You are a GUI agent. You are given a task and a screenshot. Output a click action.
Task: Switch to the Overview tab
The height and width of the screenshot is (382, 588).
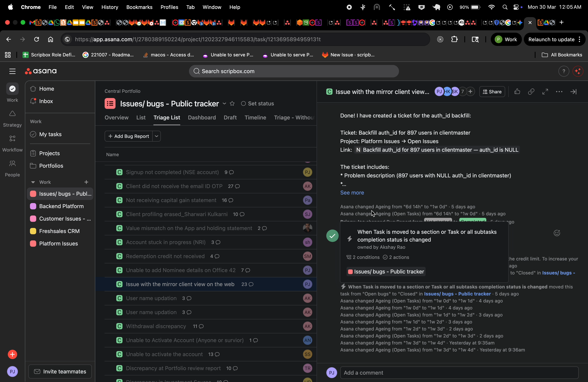(x=116, y=117)
